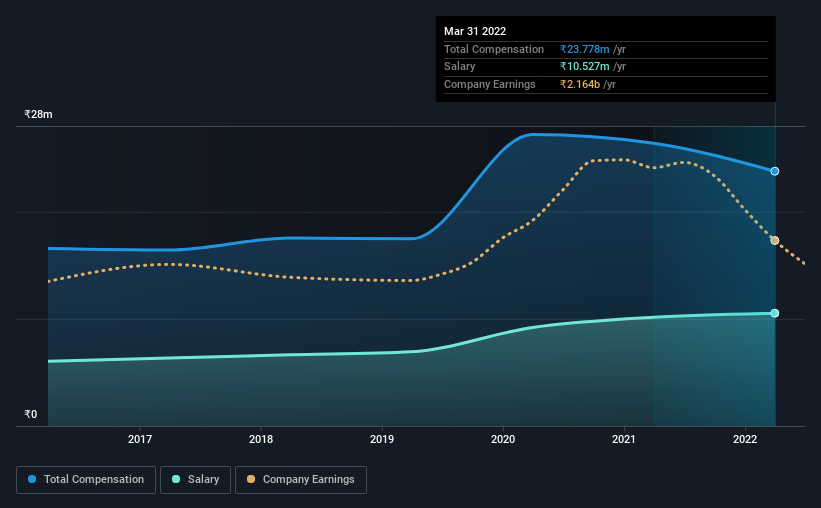
Task: Select the 2018 x-axis label
Action: coord(261,439)
